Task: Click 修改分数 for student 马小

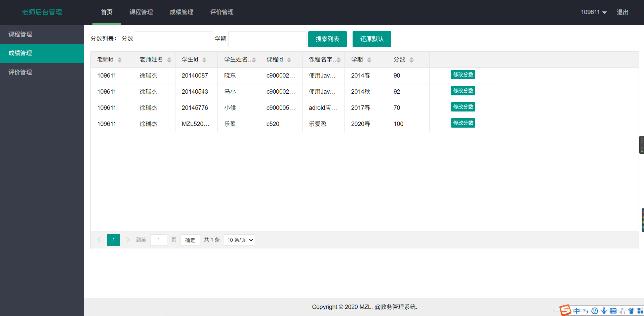Action: (463, 91)
